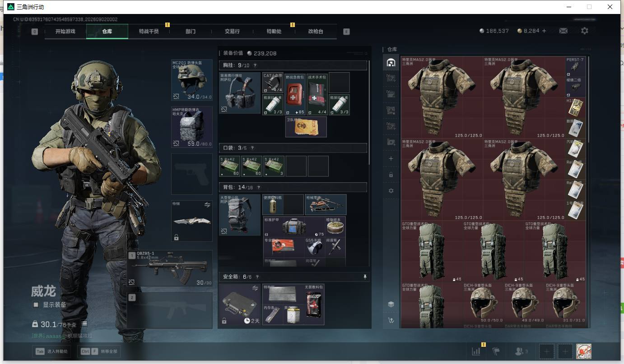The width and height of the screenshot is (624, 364).
Task: Click the safe box case image
Action: [x=240, y=304]
